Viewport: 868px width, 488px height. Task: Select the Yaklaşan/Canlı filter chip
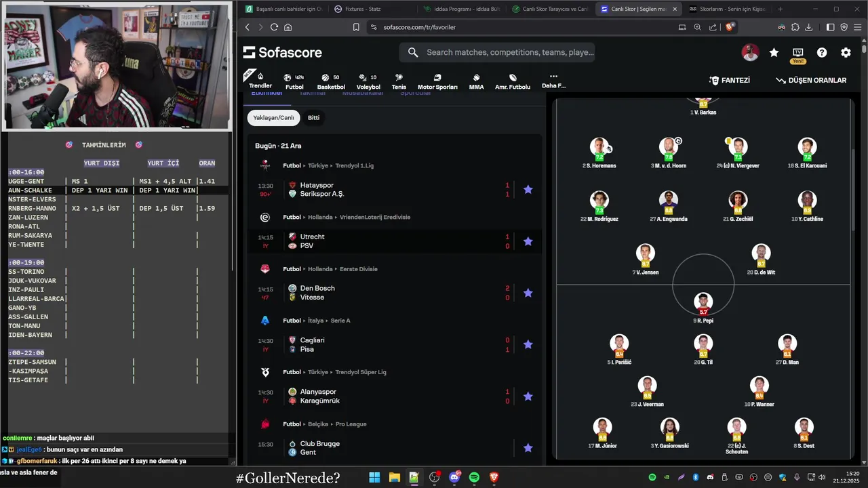pos(274,117)
